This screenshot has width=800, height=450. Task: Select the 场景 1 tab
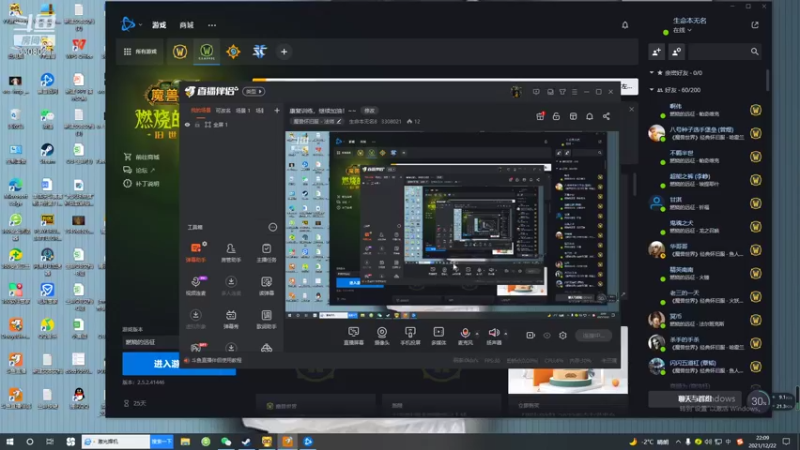[243, 110]
